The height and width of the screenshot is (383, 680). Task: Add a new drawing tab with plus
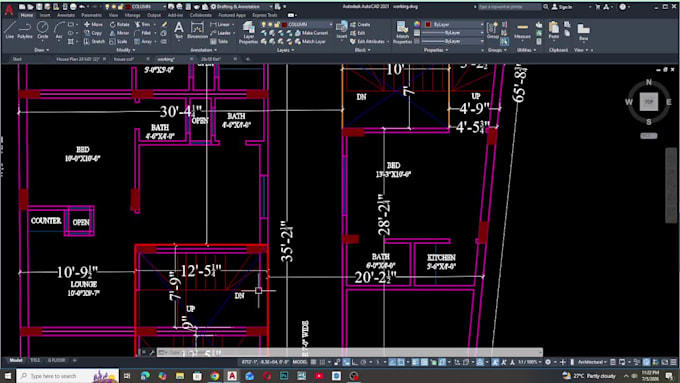coord(248,59)
